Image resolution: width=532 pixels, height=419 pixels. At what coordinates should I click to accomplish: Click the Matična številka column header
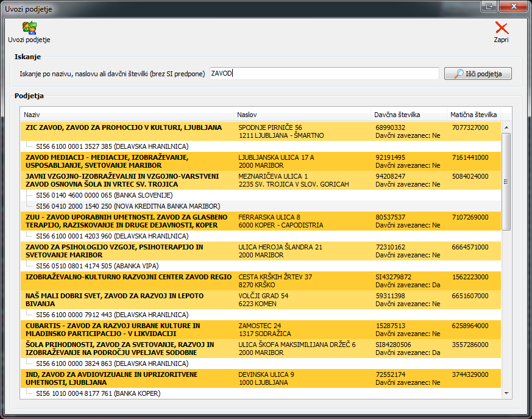[x=473, y=115]
